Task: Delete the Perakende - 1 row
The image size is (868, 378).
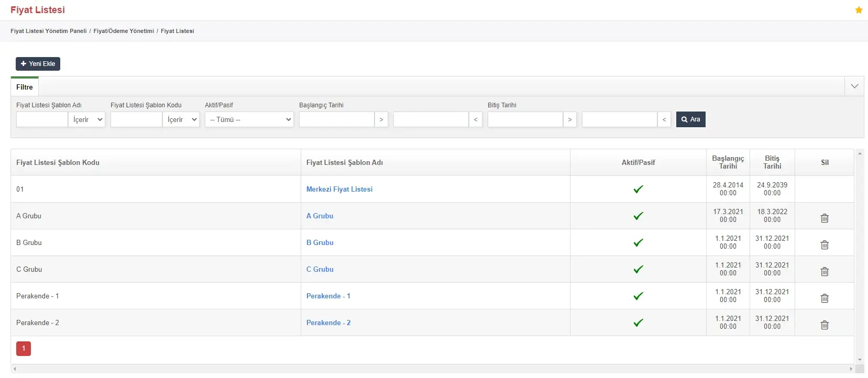Action: pyautogui.click(x=825, y=298)
